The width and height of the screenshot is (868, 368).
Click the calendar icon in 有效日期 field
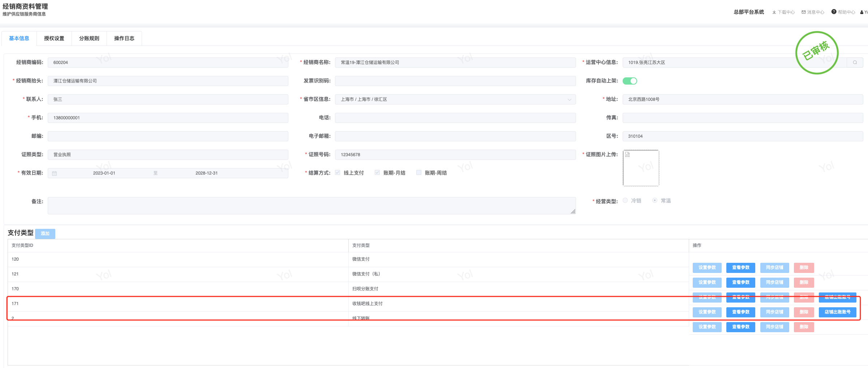[55, 174]
